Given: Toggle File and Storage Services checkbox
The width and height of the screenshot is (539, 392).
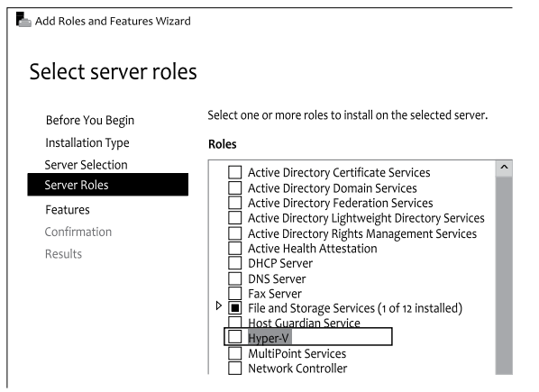Looking at the screenshot, I should 234,308.
